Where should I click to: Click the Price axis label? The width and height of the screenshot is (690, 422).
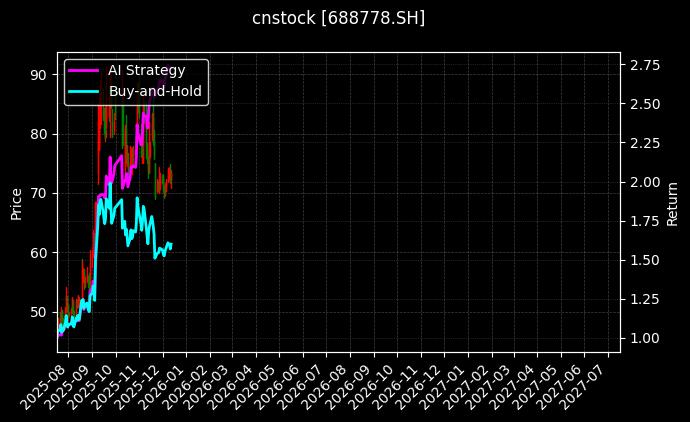tap(16, 203)
